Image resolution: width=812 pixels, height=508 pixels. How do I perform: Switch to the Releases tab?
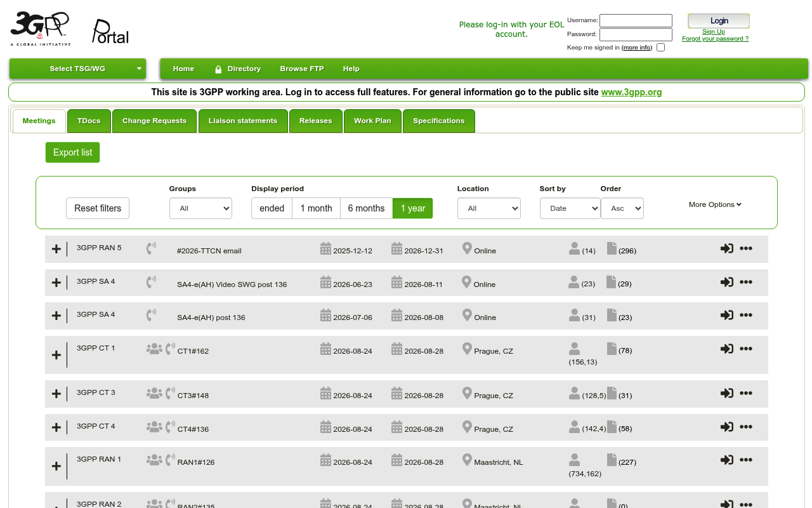(316, 121)
